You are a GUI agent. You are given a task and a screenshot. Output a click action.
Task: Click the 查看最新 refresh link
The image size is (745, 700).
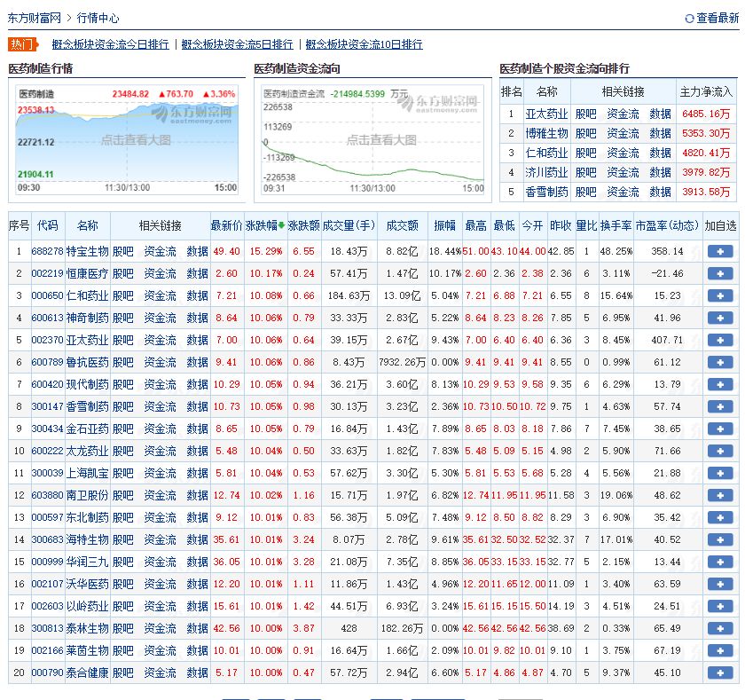711,18
